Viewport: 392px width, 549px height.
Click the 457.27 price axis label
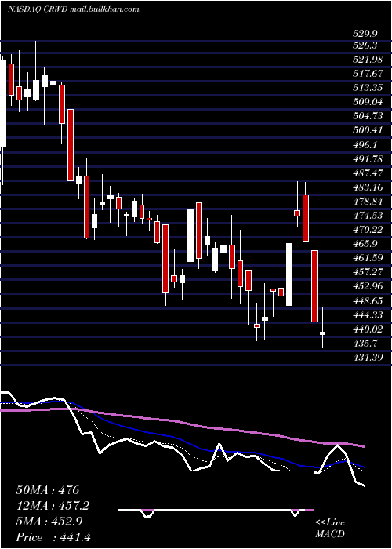click(368, 272)
